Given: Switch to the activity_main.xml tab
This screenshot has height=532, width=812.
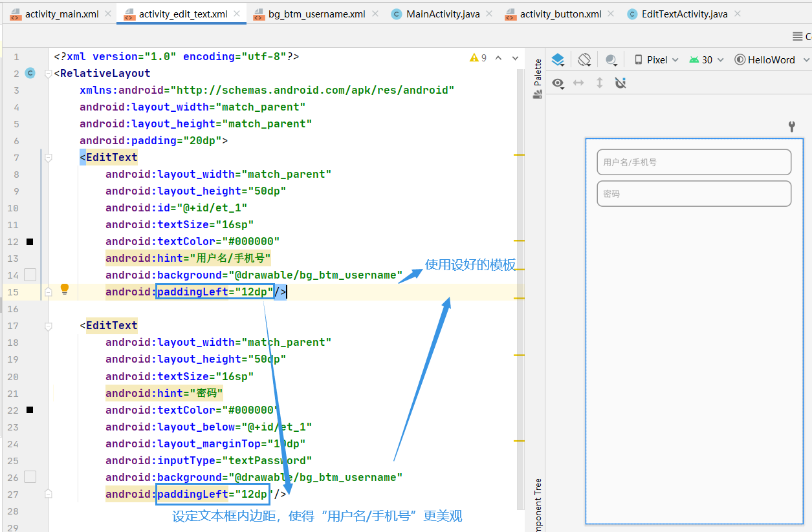Looking at the screenshot, I should (x=61, y=14).
